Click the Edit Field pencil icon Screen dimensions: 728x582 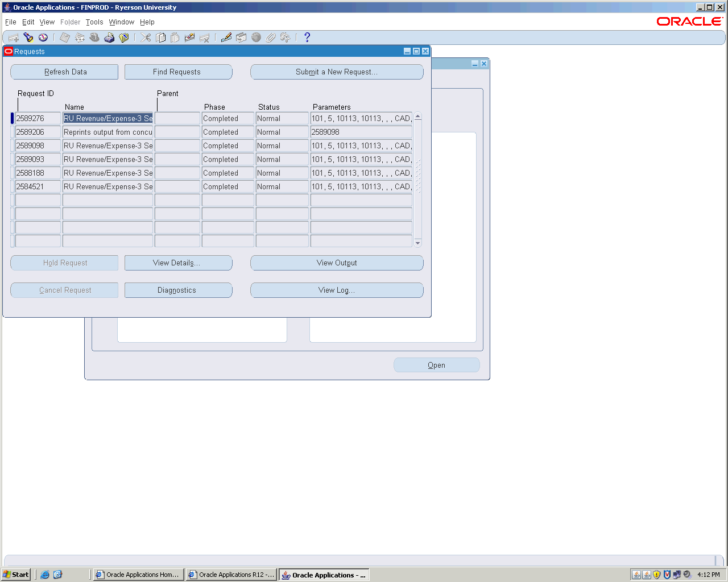click(x=226, y=38)
